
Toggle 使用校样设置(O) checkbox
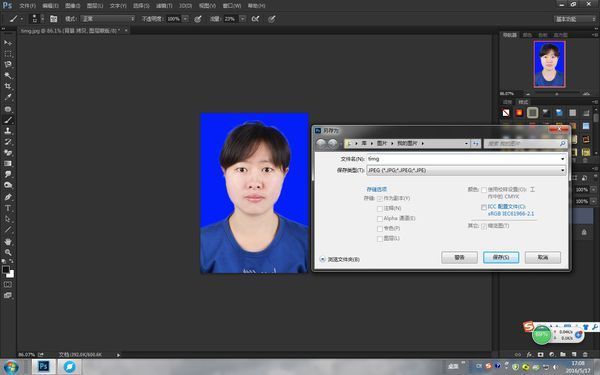(x=484, y=190)
